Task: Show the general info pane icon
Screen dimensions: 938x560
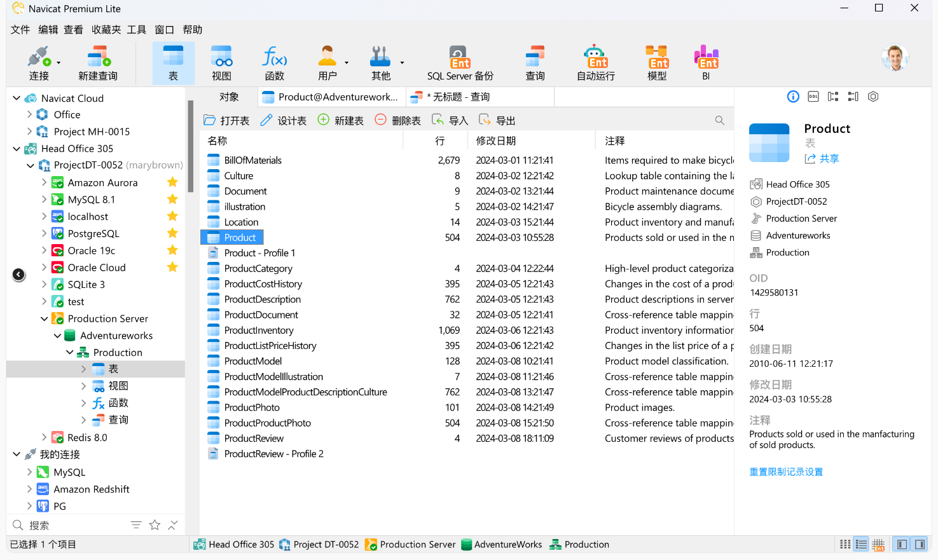Action: 793,97
